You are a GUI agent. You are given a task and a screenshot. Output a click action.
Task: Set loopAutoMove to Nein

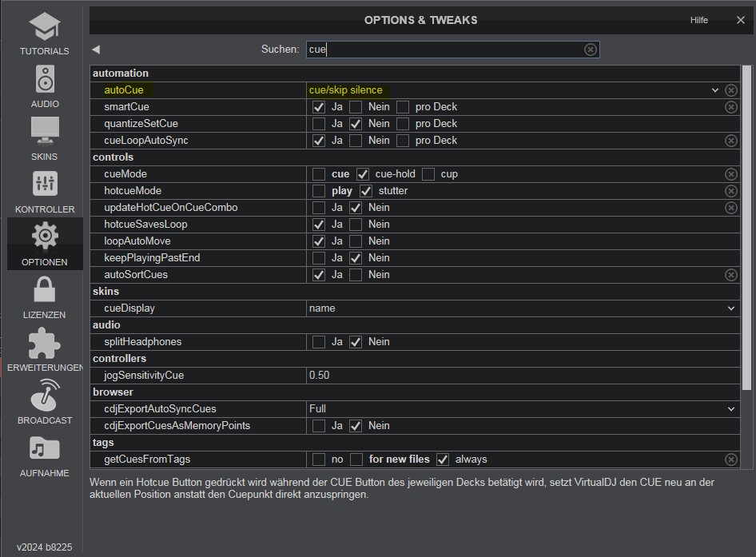(356, 241)
